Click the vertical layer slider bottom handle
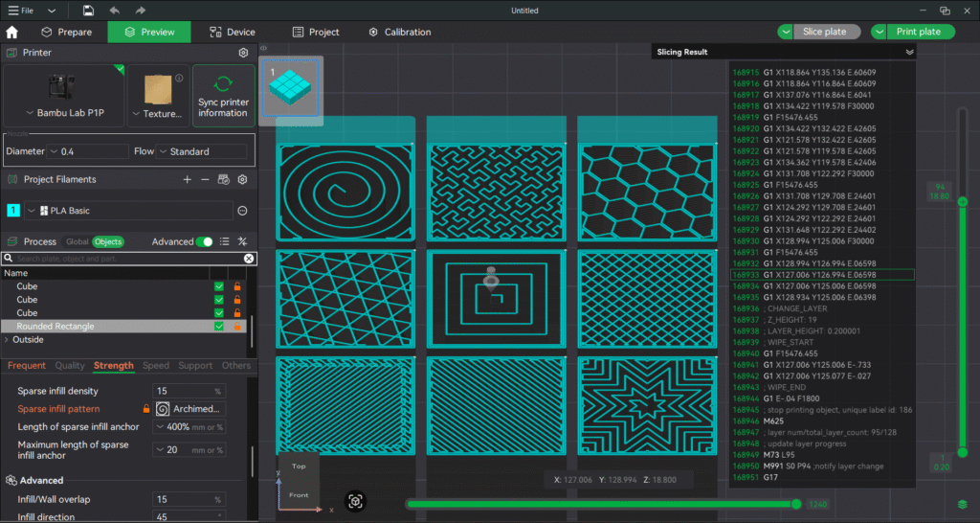 [x=963, y=452]
